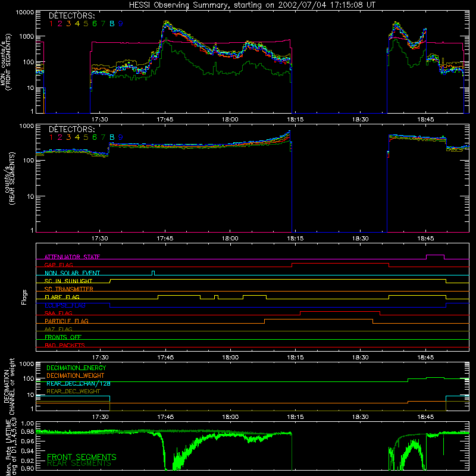
Task: Click detector '1' in rear segments legend
Action: [x=51, y=137]
